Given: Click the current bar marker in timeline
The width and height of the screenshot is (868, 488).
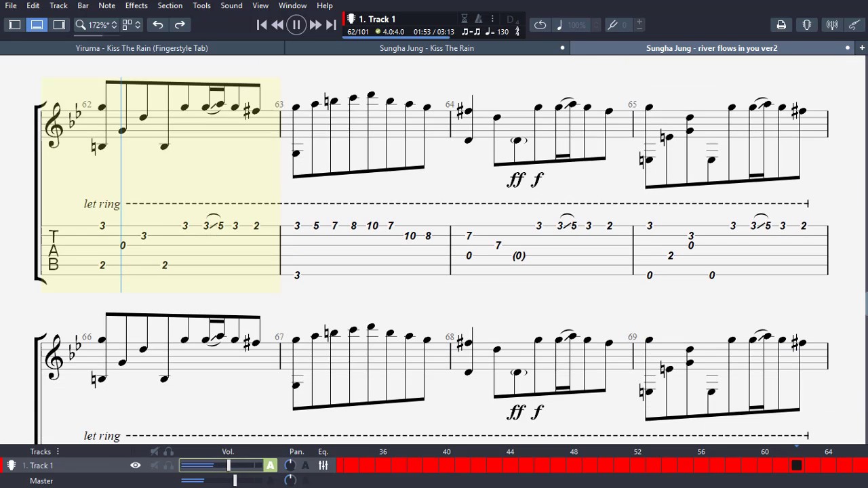Looking at the screenshot, I should (797, 466).
